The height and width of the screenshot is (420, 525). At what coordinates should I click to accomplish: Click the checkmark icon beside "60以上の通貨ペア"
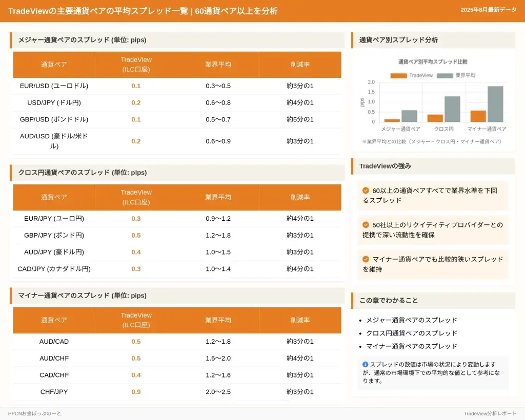point(366,191)
